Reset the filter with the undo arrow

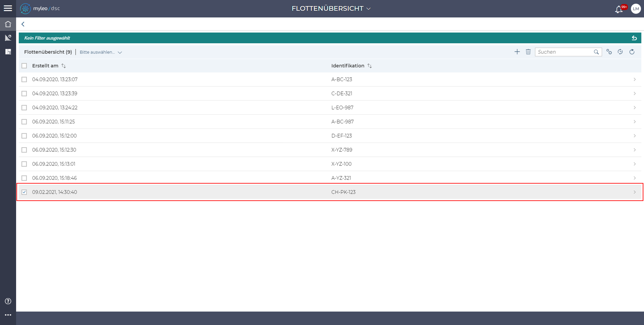[634, 38]
